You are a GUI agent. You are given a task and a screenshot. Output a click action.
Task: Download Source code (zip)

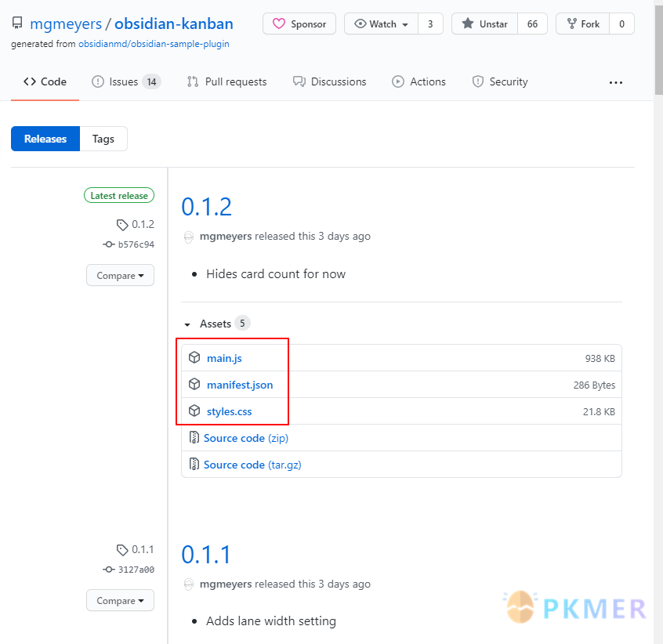pos(246,438)
